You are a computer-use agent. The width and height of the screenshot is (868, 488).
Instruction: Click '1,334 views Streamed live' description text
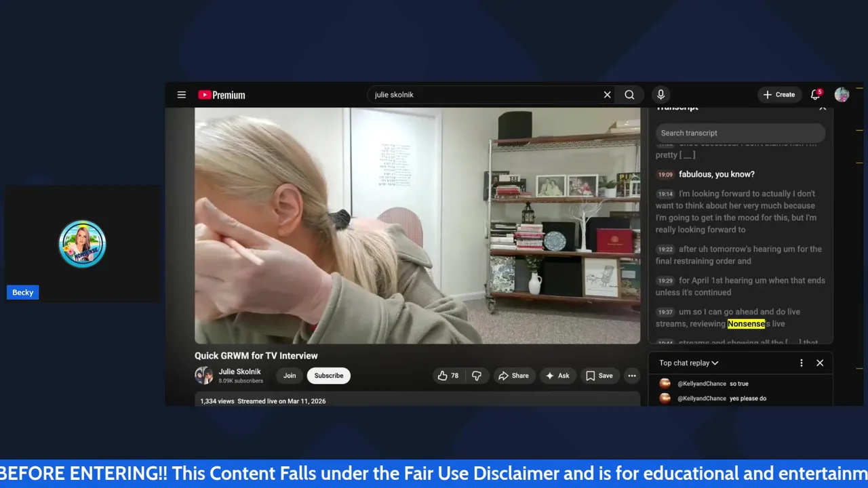[262, 401]
